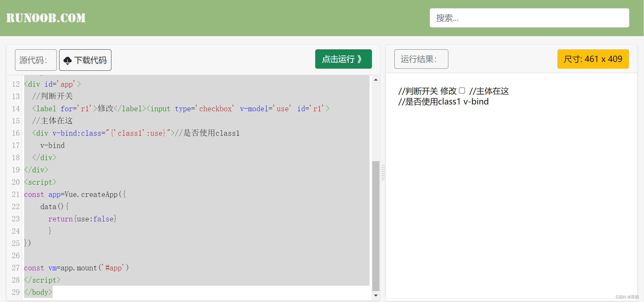The height and width of the screenshot is (302, 644).
Task: Click line 14 with the checkbox input
Action: click(x=181, y=108)
